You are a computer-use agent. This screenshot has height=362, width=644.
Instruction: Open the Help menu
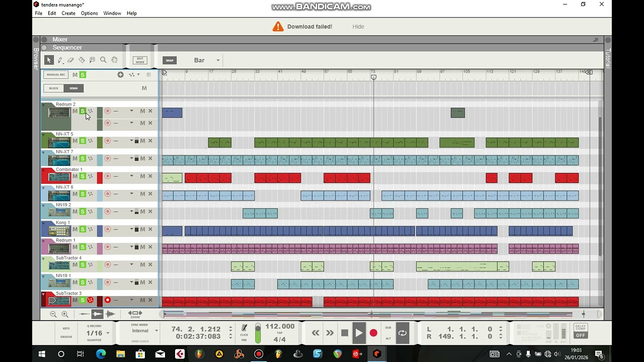coord(132,13)
